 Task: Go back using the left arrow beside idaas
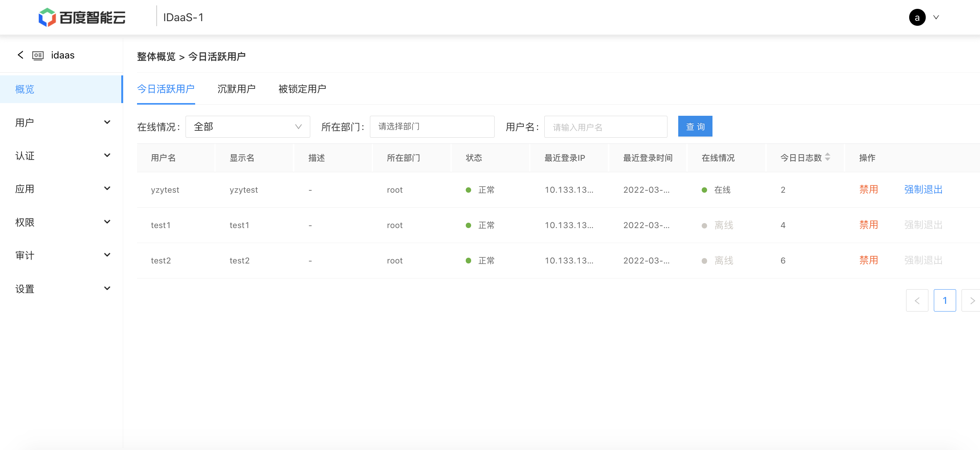20,55
